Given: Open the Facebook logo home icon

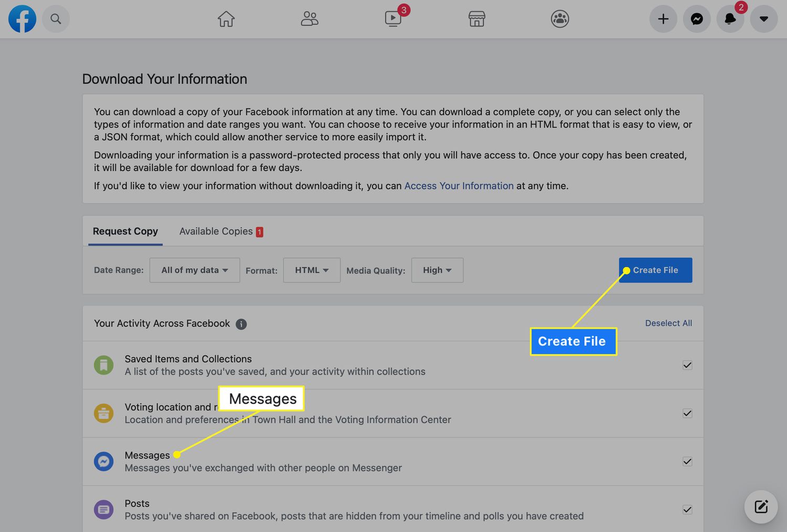Looking at the screenshot, I should tap(22, 19).
